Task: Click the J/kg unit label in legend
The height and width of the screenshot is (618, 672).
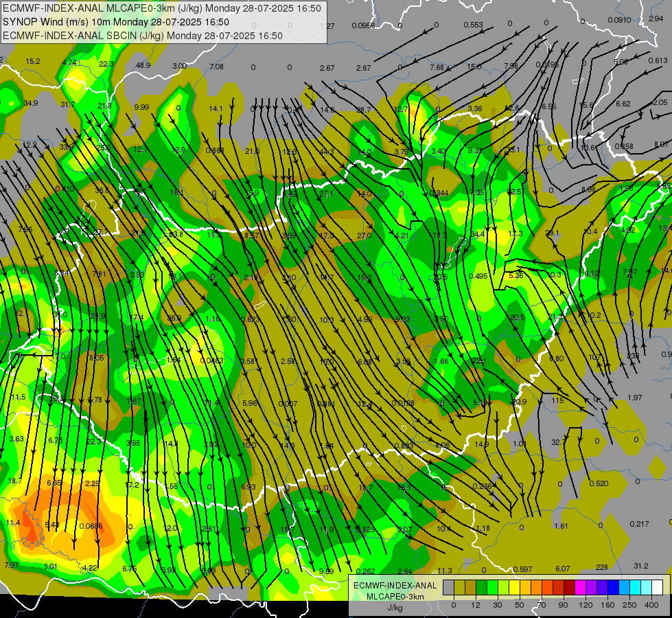Action: coord(395,608)
